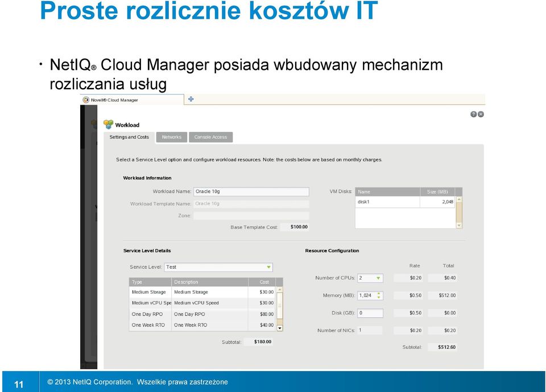Select the One Week RTO row
546x392 pixels.
(x=202, y=325)
